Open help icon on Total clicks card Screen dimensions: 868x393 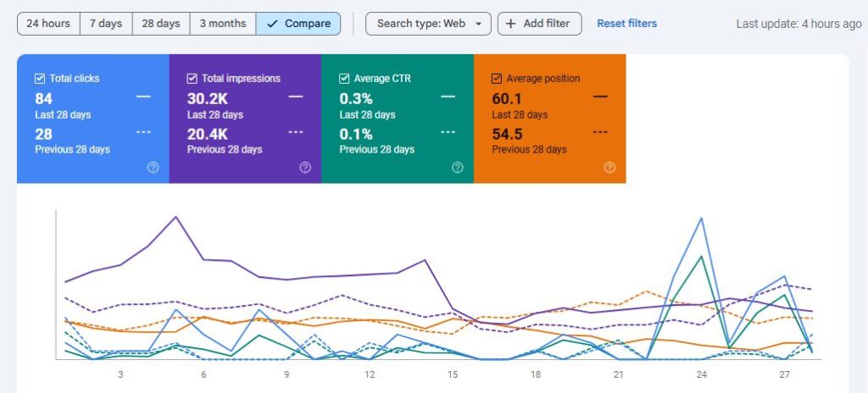(153, 168)
